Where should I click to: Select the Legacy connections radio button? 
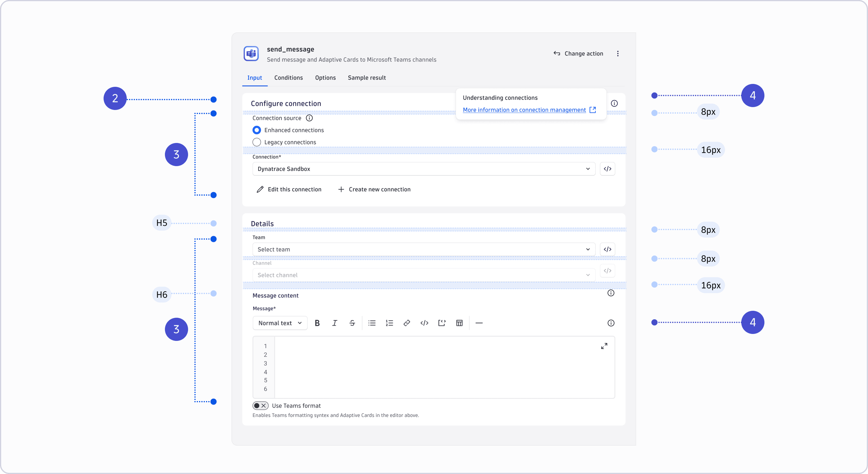257,142
